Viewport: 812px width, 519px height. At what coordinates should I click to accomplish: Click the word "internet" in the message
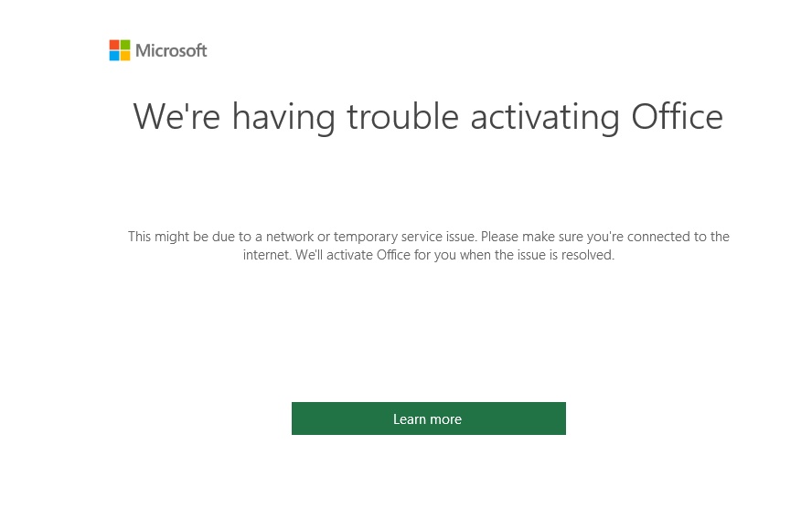coord(266,256)
